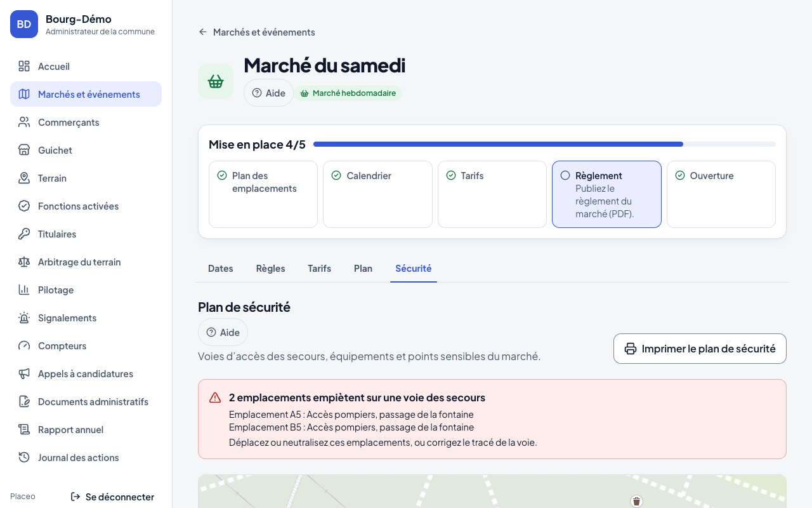Open Pilotage in the sidebar

click(x=86, y=290)
